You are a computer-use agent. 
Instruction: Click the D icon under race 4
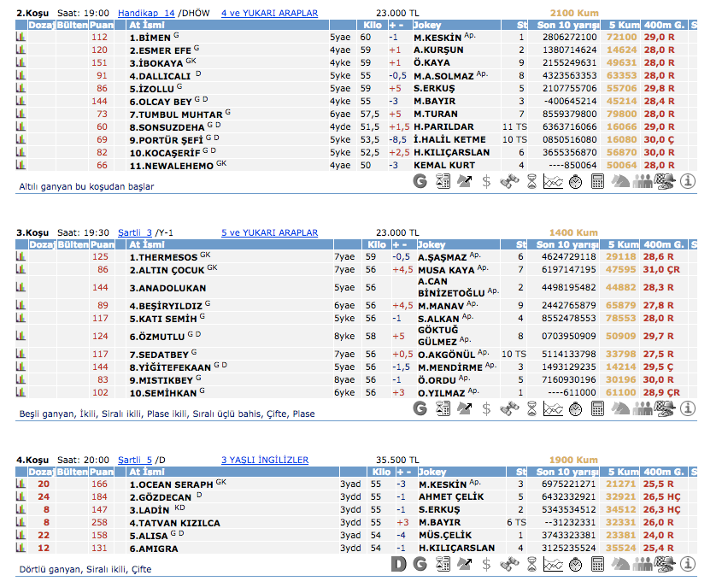[x=398, y=564]
